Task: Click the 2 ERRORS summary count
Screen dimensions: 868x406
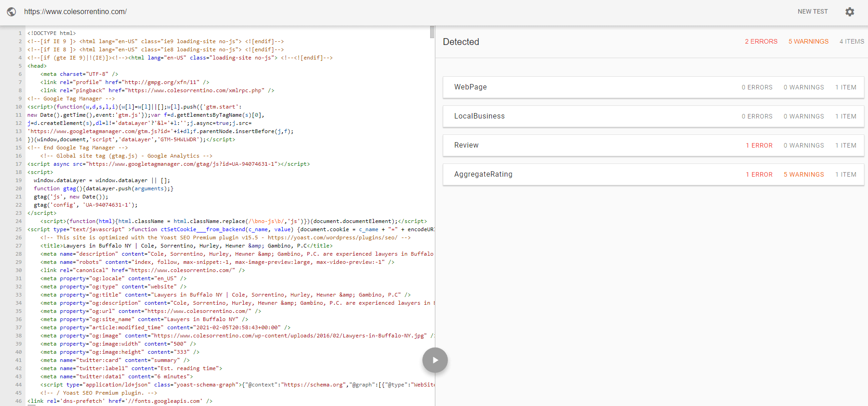Action: (761, 41)
